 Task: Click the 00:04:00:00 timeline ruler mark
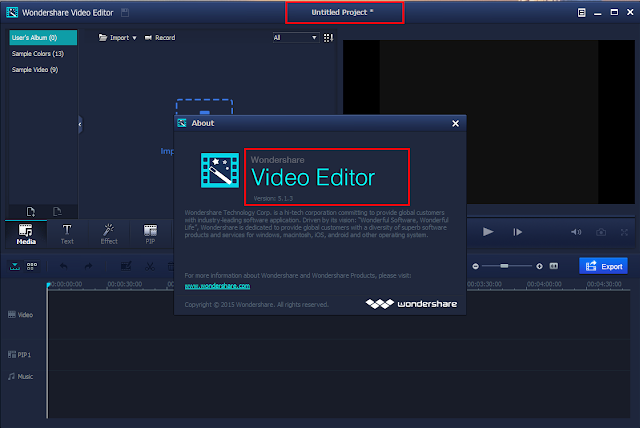tap(544, 284)
